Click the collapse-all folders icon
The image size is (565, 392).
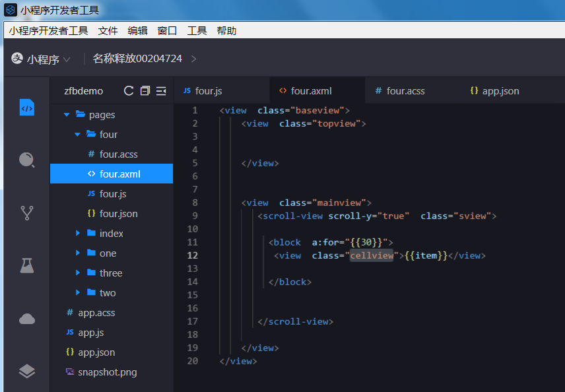[145, 91]
